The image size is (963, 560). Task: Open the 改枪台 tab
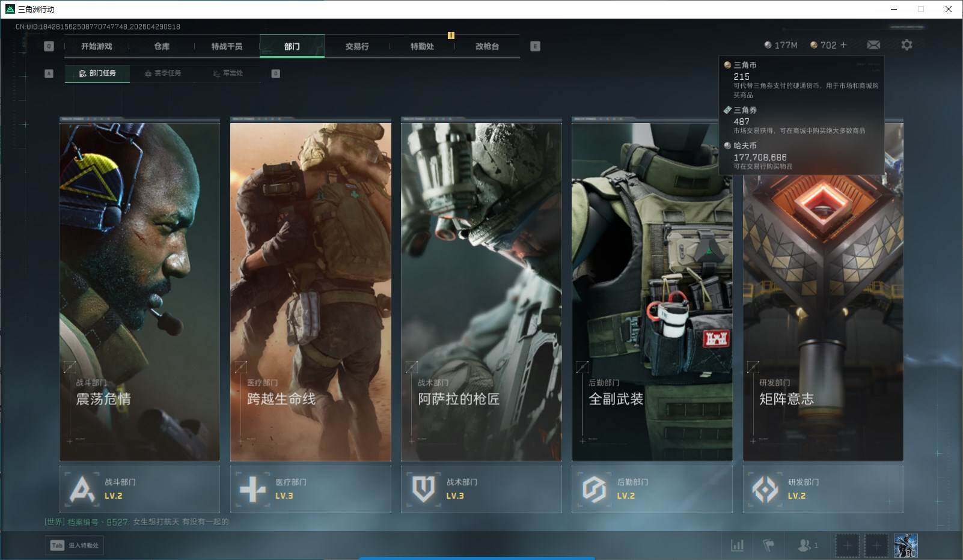[x=487, y=46]
